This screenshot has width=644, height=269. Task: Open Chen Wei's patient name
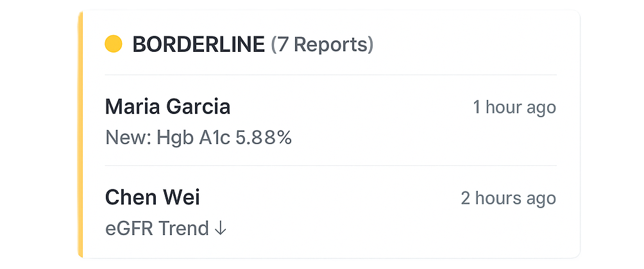coord(152,197)
